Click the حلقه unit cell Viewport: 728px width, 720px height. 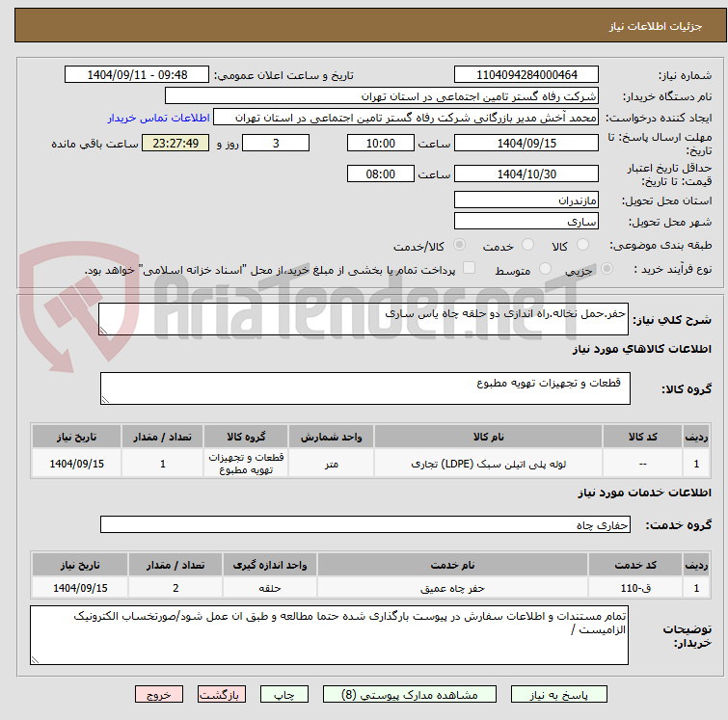(270, 588)
